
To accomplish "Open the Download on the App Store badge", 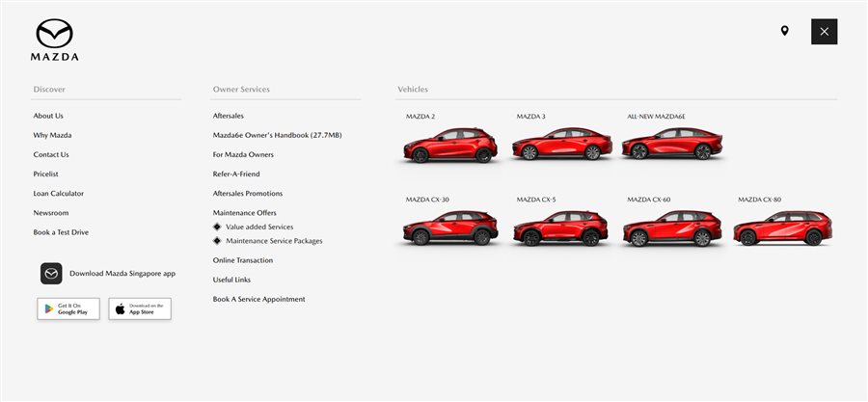I will [140, 308].
